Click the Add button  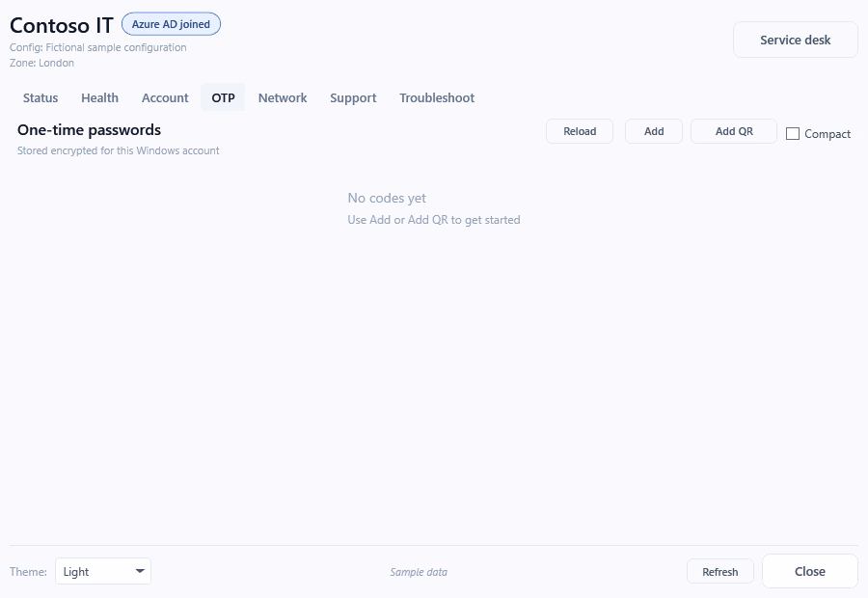(654, 131)
